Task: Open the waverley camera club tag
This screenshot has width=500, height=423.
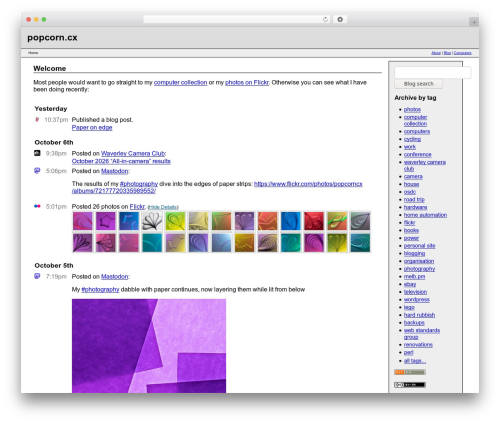Action: click(425, 165)
